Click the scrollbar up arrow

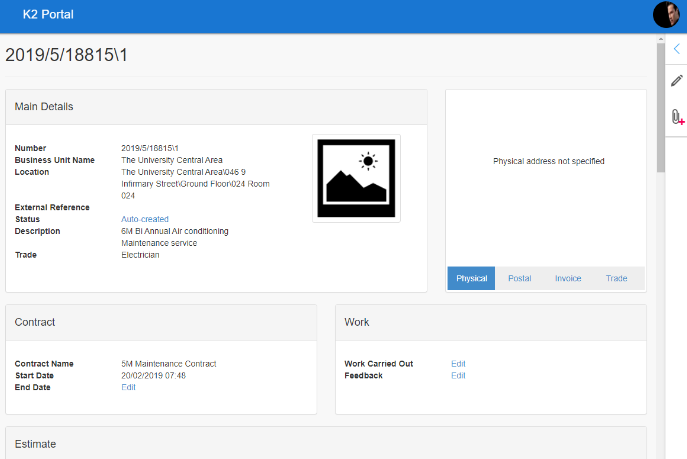[x=660, y=39]
